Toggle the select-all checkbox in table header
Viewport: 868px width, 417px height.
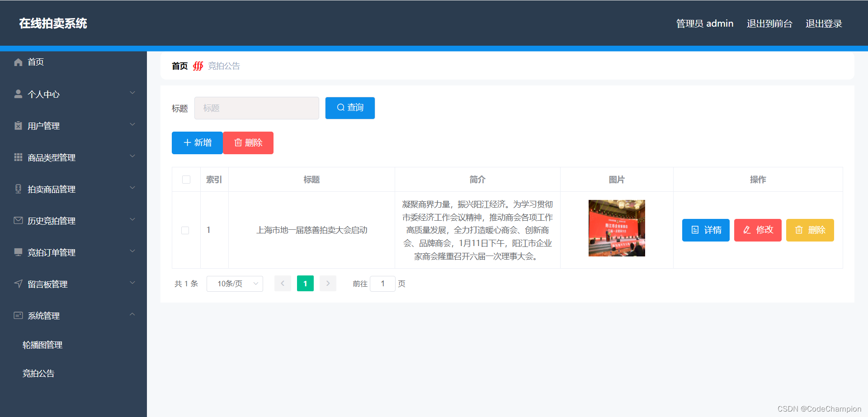pyautogui.click(x=186, y=179)
